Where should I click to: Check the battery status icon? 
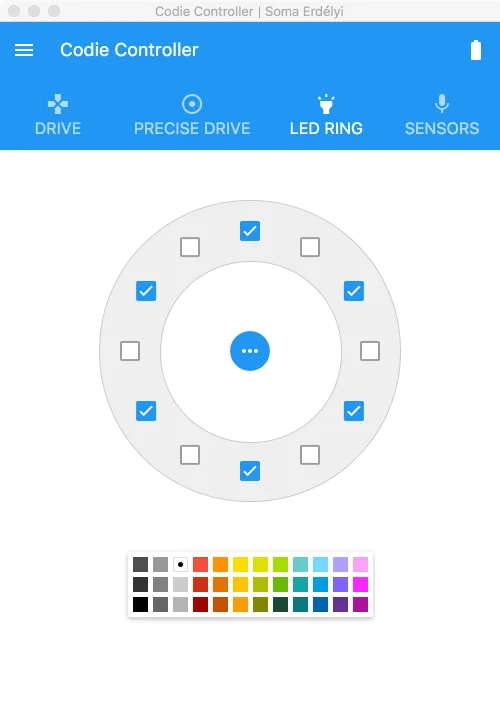tap(476, 50)
